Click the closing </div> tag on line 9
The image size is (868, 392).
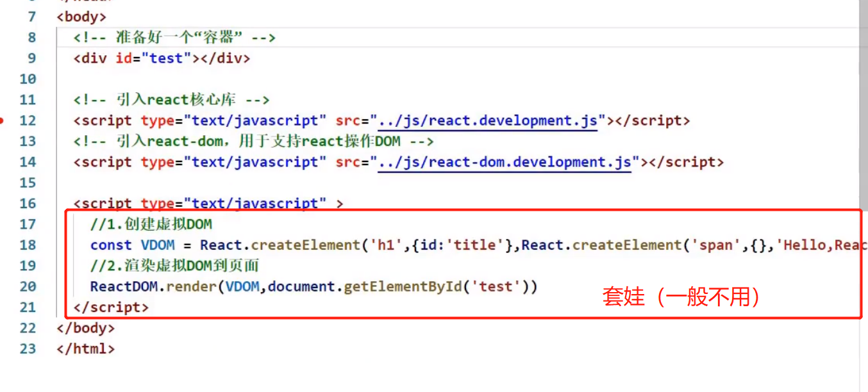(225, 58)
